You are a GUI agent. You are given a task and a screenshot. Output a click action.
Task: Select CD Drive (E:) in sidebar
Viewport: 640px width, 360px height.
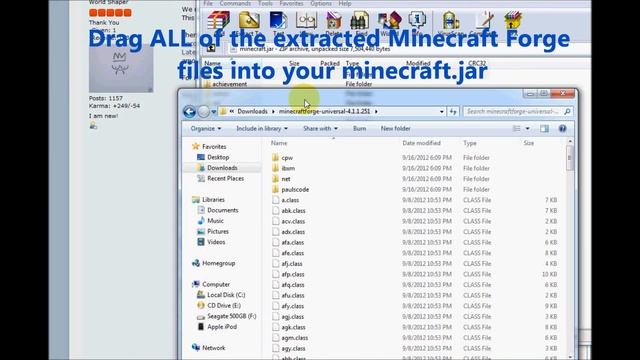tap(224, 305)
